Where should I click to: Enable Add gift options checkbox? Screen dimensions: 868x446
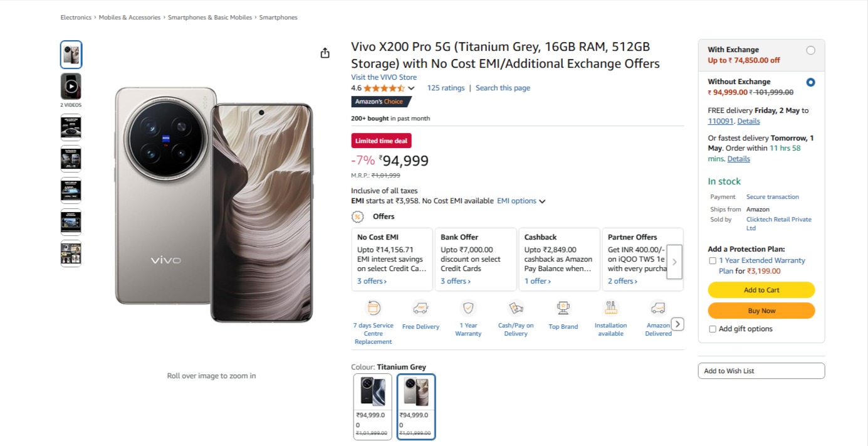point(713,329)
